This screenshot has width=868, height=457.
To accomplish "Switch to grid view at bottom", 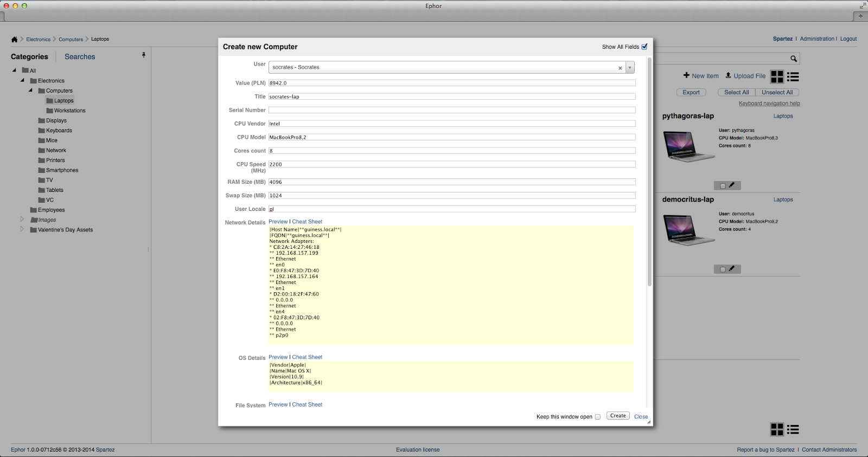I will (x=777, y=429).
